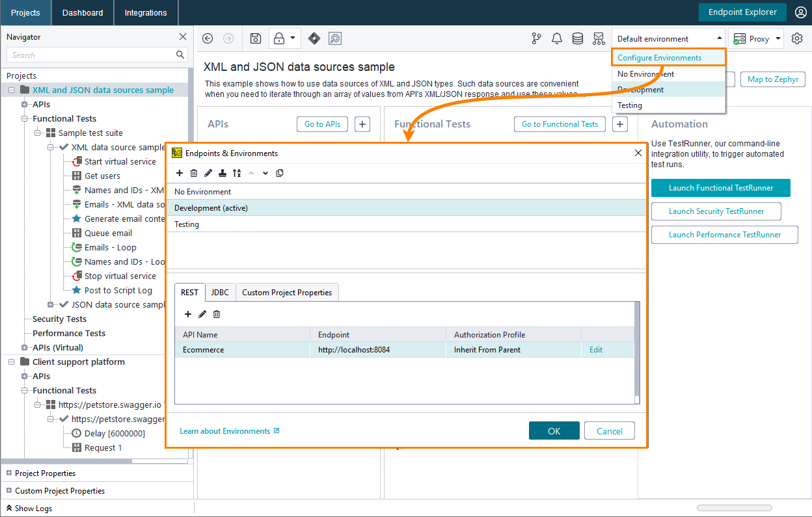Viewport: 812px width, 517px height.
Task: Close the Endpoints & Environments dialog
Action: tap(638, 153)
